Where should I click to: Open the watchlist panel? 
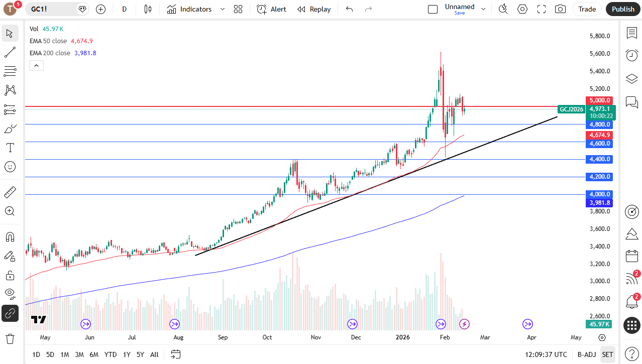pyautogui.click(x=632, y=33)
